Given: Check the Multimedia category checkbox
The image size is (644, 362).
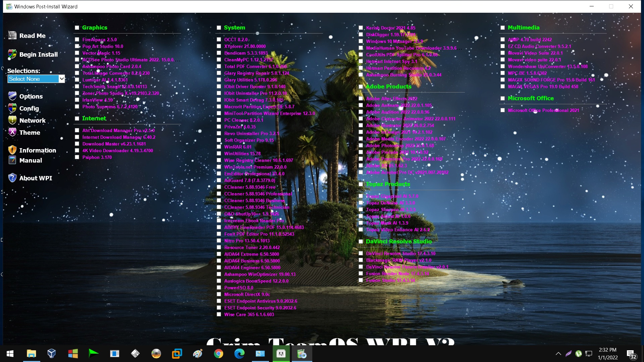Looking at the screenshot, I should coord(503,28).
